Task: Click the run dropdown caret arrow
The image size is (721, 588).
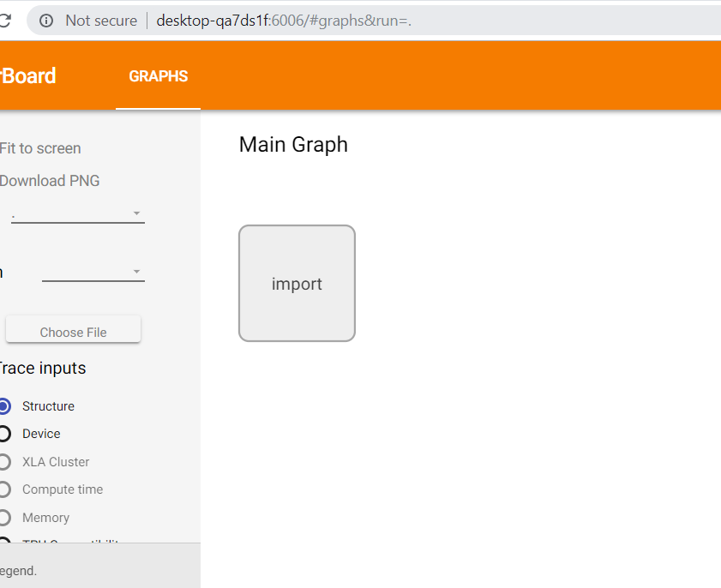Action: (x=135, y=213)
